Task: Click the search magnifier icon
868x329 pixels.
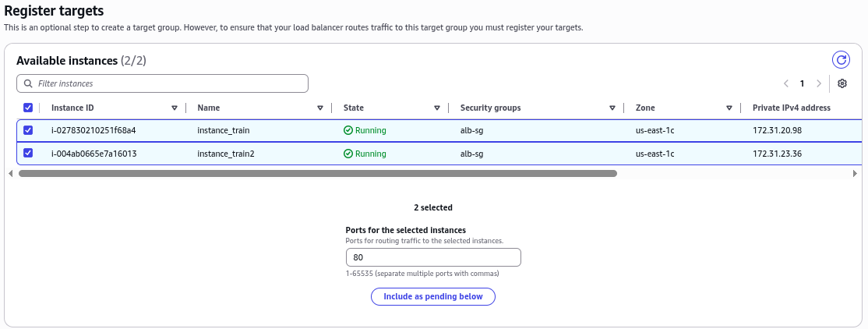Action: (28, 83)
